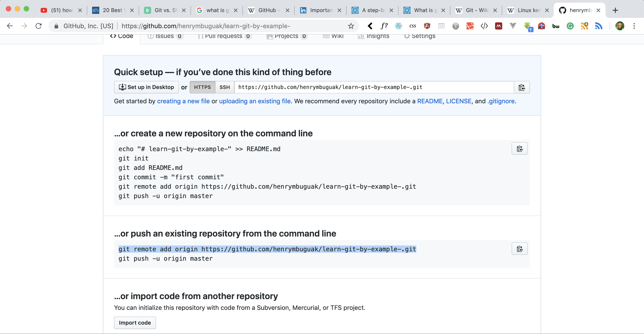Open the code brackets extension icon
This screenshot has height=334, width=644.
(484, 26)
